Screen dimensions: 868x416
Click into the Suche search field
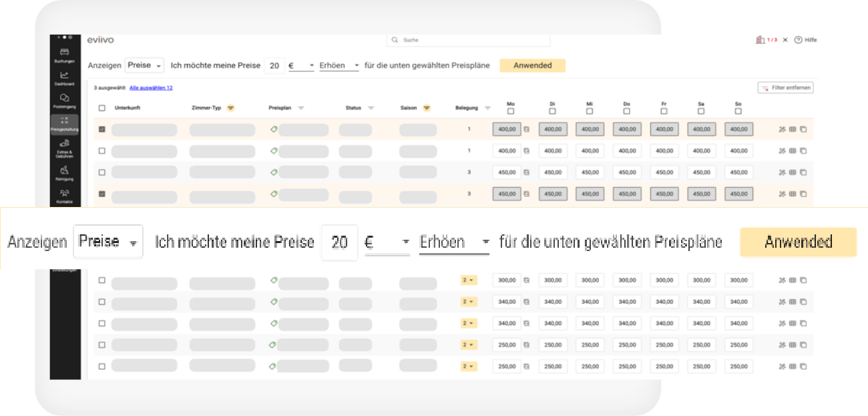pos(467,40)
